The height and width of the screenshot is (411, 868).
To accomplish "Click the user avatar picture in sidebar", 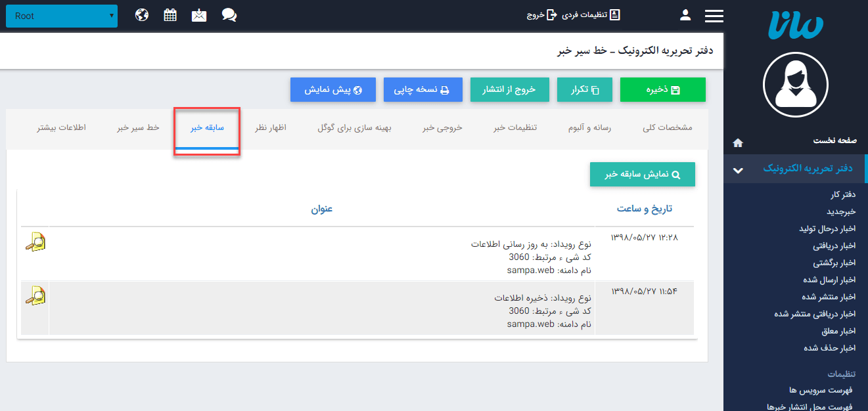I will pos(795,84).
